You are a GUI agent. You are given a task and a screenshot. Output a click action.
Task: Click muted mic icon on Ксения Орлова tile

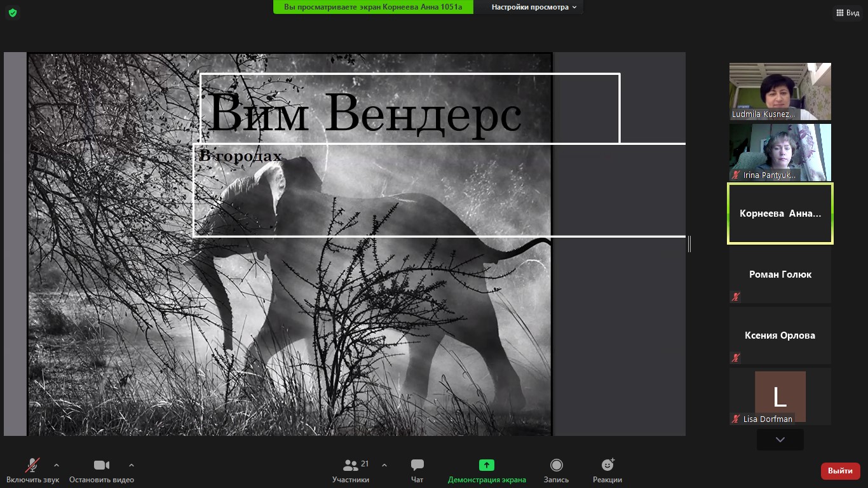(736, 358)
